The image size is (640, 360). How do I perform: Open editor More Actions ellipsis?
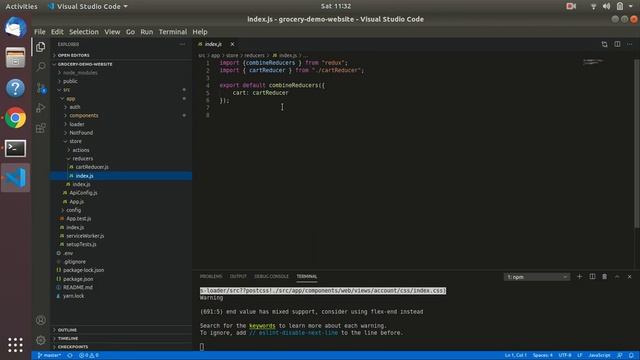[630, 44]
